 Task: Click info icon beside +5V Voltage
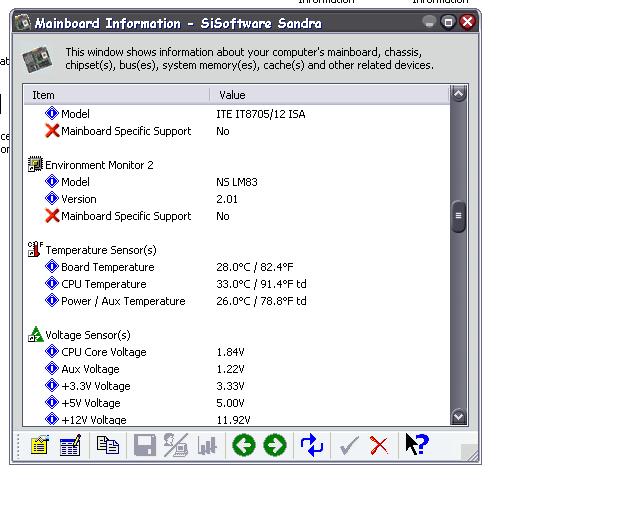[x=52, y=402]
